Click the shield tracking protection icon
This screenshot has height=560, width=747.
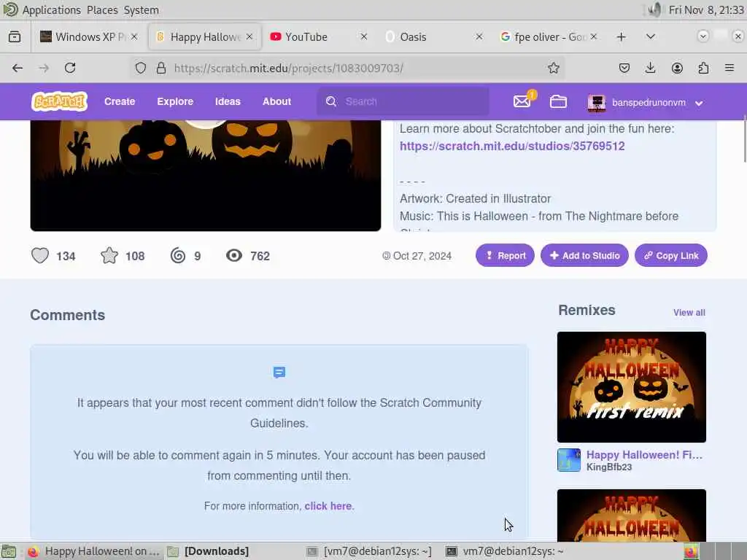(141, 68)
